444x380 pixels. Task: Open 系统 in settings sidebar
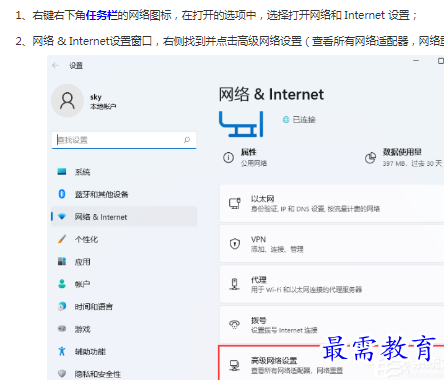tap(124, 172)
